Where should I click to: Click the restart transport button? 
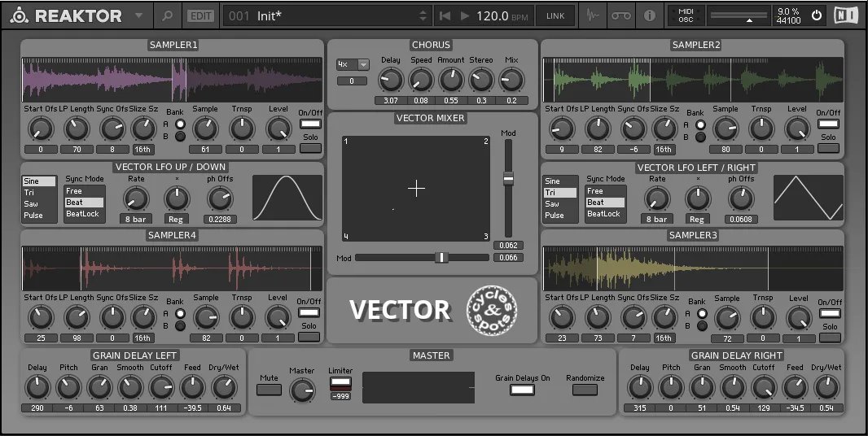click(x=445, y=15)
